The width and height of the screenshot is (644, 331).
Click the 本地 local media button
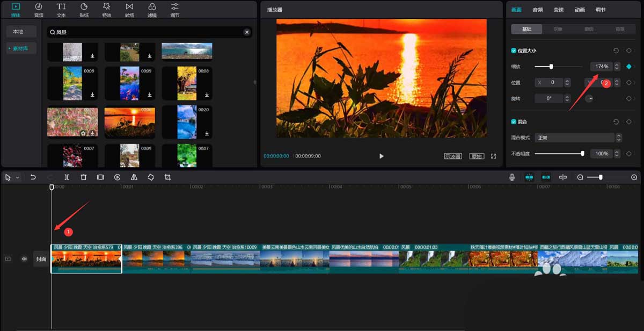(18, 32)
